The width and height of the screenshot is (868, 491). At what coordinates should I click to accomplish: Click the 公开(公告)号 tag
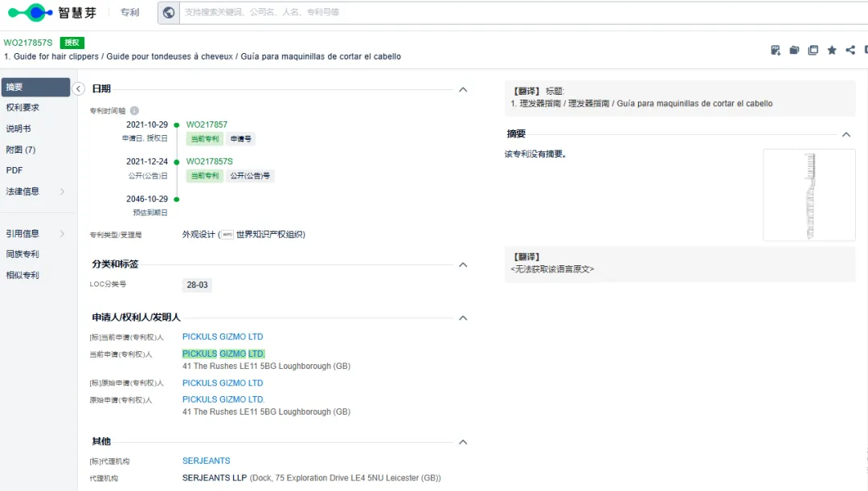click(x=250, y=176)
